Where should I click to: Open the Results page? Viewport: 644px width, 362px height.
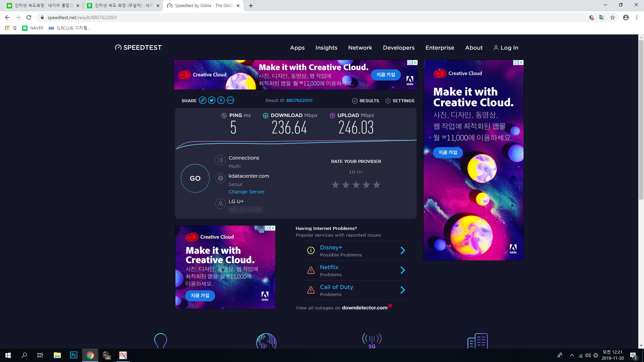point(365,101)
